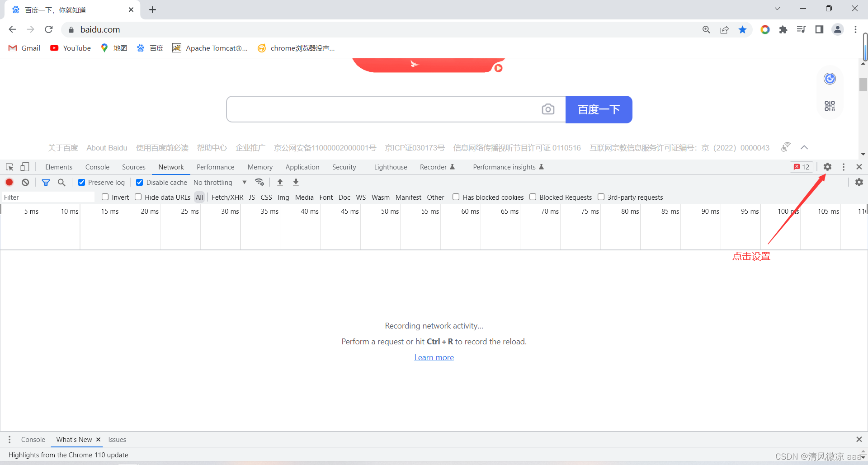Click the Learn more link
Screen dimensions: 868x465
434,357
